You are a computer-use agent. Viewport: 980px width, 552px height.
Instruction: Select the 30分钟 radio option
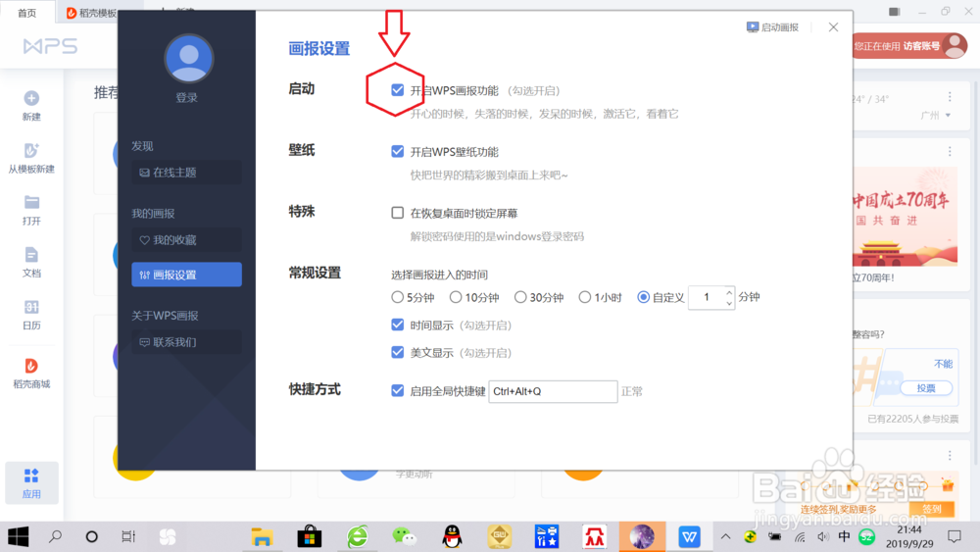click(x=520, y=297)
